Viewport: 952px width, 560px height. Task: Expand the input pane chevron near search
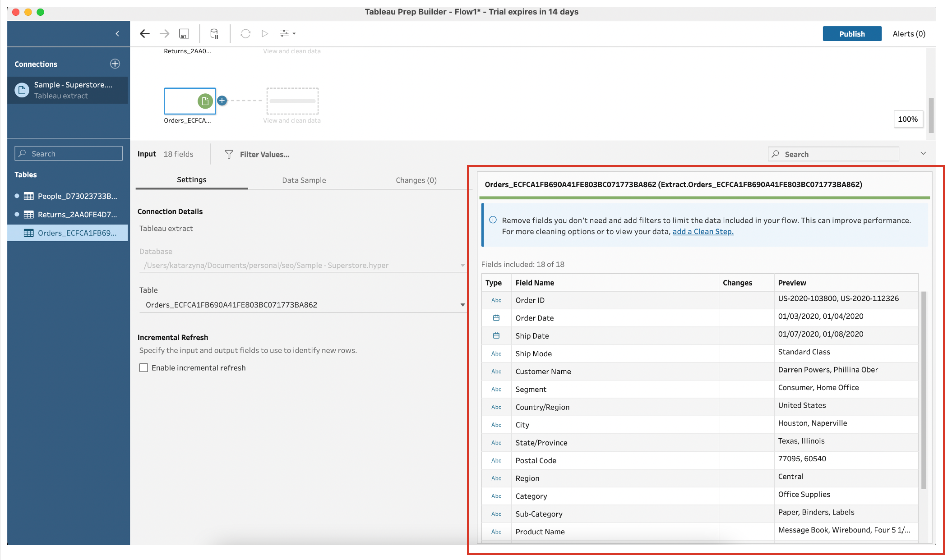click(923, 154)
